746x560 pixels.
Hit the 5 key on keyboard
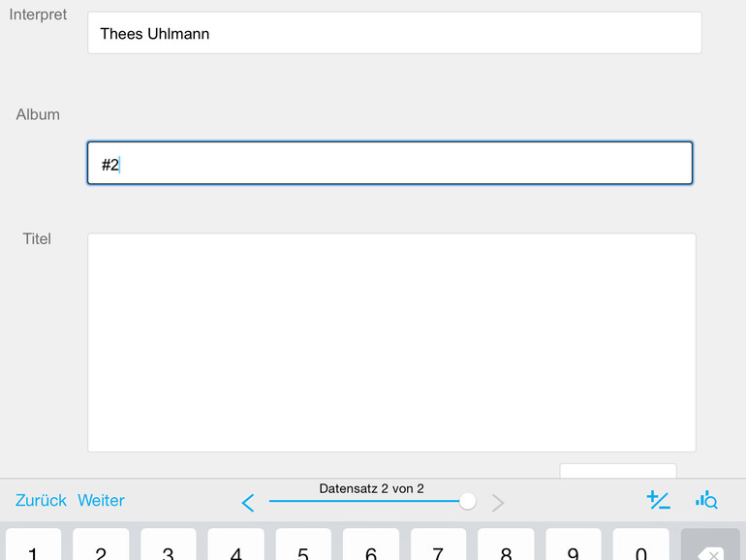303,546
